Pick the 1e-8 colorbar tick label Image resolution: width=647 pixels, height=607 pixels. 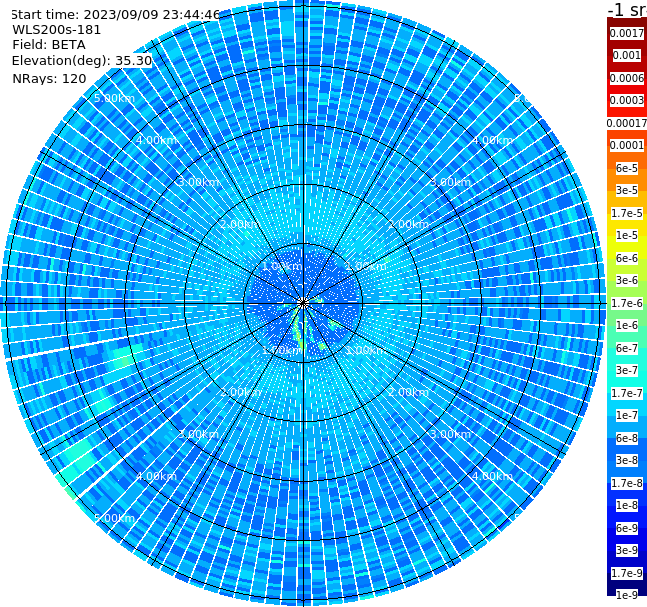tap(627, 505)
